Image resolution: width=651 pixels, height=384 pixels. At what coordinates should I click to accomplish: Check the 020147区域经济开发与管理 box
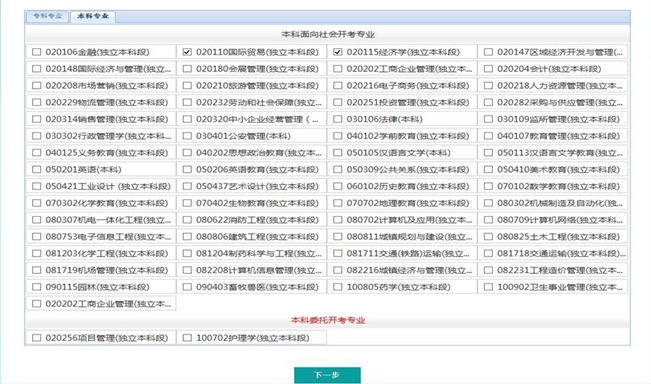(x=489, y=52)
